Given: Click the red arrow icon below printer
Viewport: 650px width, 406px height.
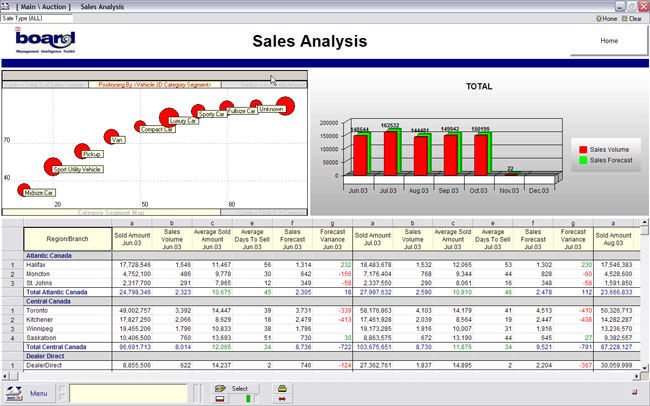Looking at the screenshot, I should pos(283,398).
